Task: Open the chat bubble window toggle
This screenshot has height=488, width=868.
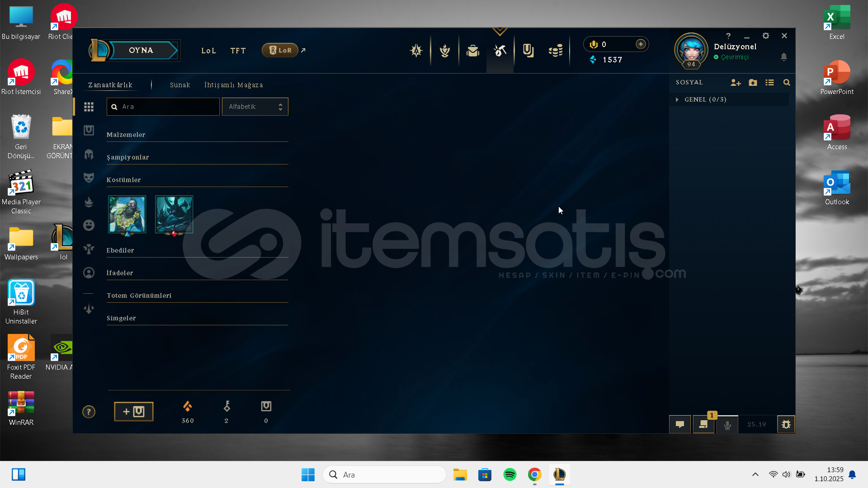Action: pyautogui.click(x=679, y=424)
